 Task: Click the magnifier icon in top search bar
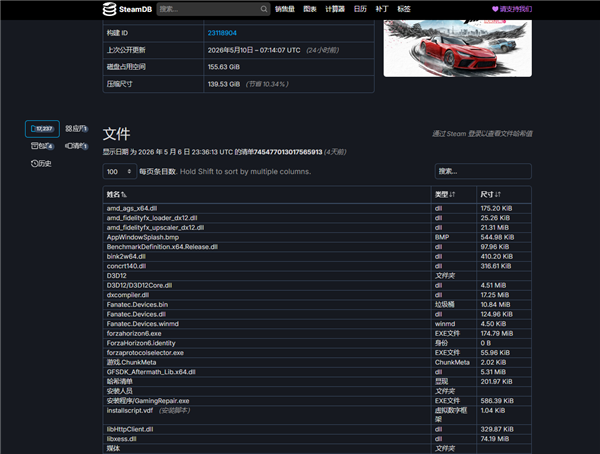tap(264, 9)
